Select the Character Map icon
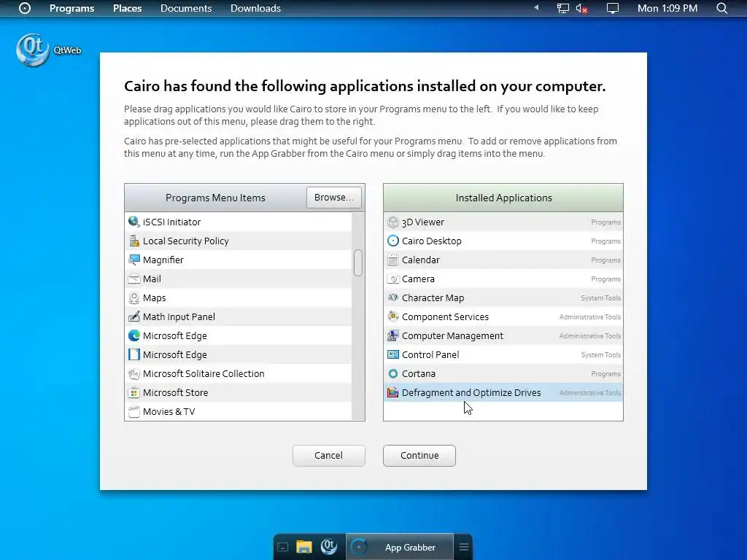 pyautogui.click(x=392, y=297)
